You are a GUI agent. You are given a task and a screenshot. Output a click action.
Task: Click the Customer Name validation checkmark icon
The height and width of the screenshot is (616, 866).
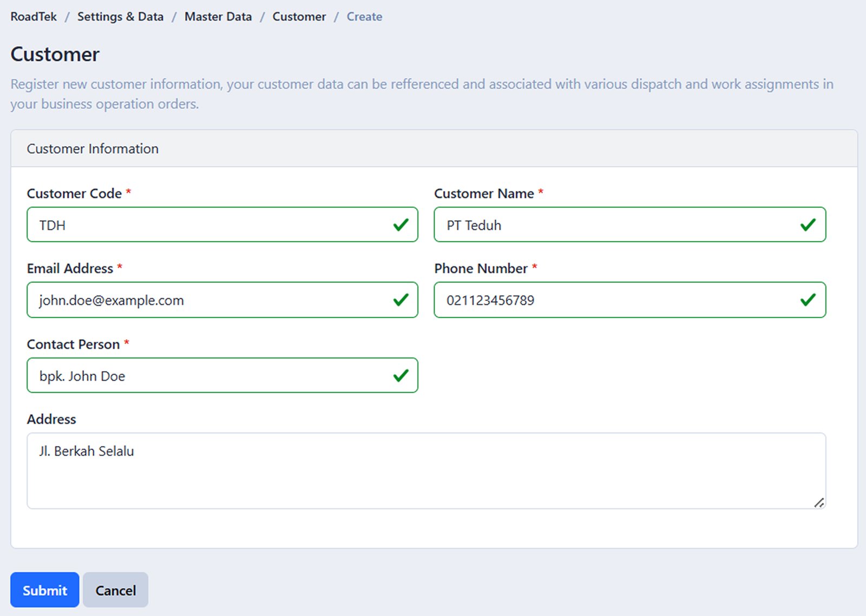[x=808, y=225]
